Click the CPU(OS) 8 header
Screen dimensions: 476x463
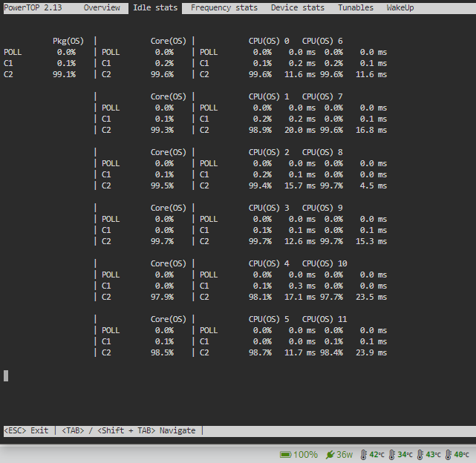(322, 152)
